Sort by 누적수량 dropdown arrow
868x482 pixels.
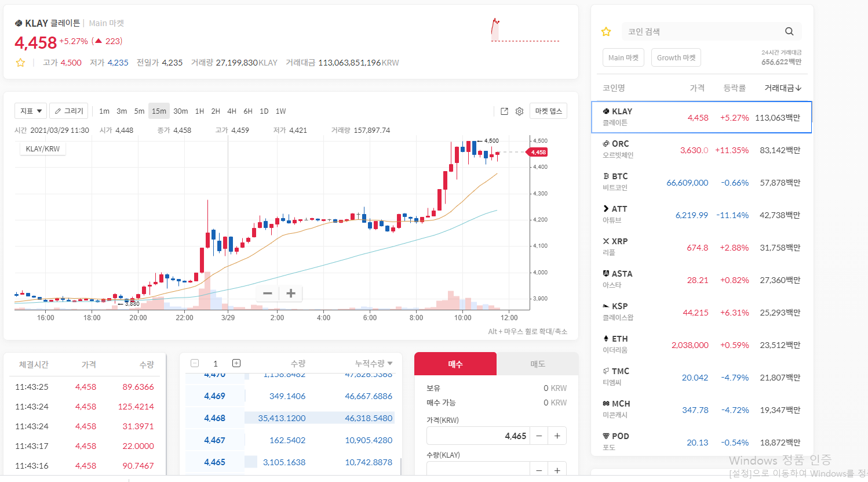pyautogui.click(x=390, y=364)
